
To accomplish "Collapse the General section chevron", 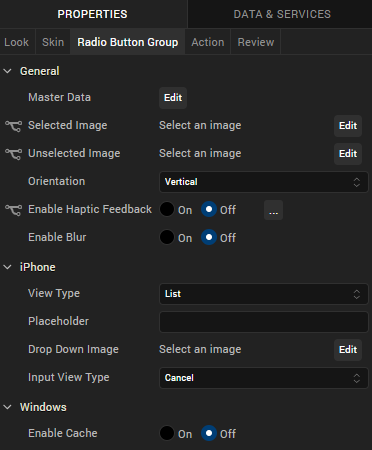I will [7, 71].
